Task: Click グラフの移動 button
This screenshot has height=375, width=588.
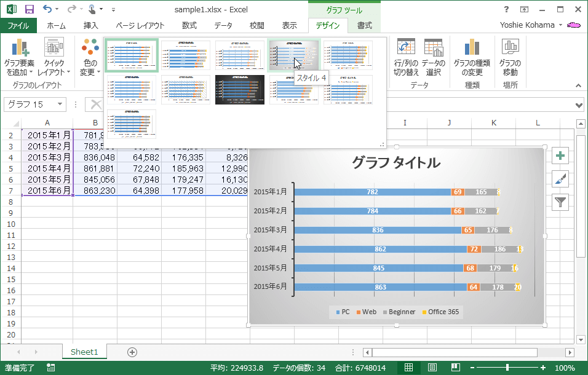Action: coord(510,57)
